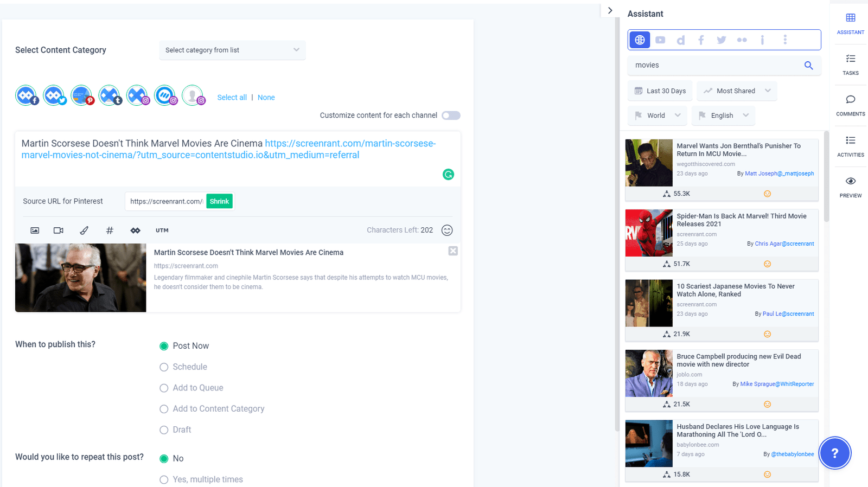Click Martin Scorsese preview thumbnail
This screenshot has width=868, height=487.
[80, 278]
